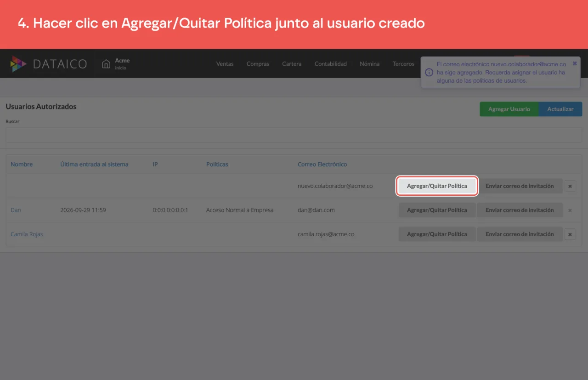Open the Dan user link

16,210
